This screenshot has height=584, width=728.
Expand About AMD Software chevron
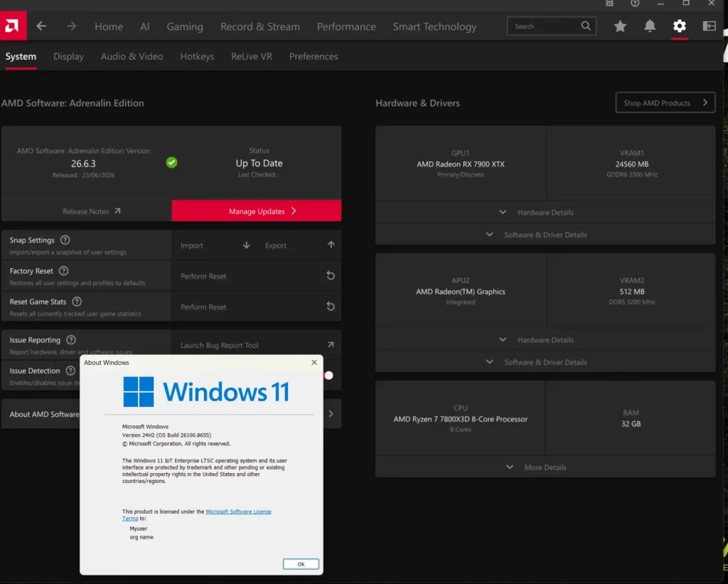(x=331, y=413)
